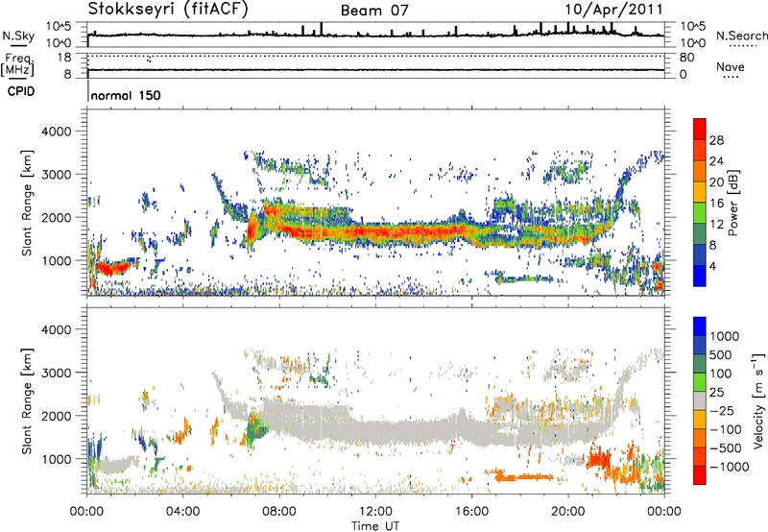Click the red power patch near 01:00
Viewport: 768px width, 532px height.
[x=111, y=268]
